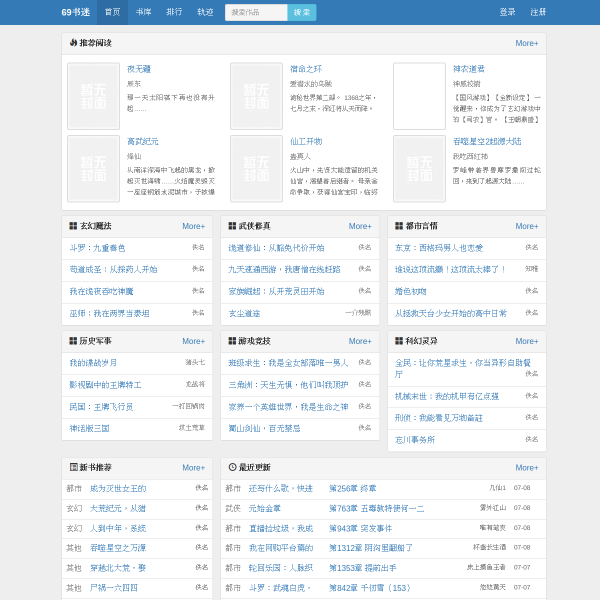Click the clock icon beside 最近更新
Screen dimensions: 600x600
pos(232,467)
